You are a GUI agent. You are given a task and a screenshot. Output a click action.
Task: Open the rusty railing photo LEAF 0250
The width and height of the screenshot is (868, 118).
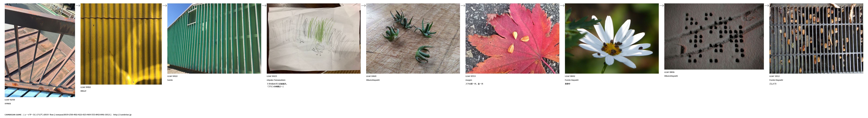tap(40, 50)
